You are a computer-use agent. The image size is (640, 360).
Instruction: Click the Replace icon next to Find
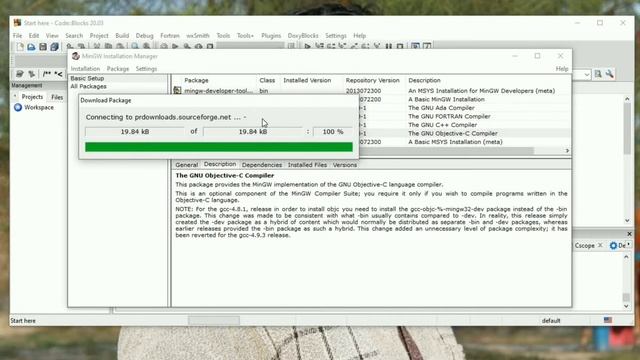tap(146, 47)
